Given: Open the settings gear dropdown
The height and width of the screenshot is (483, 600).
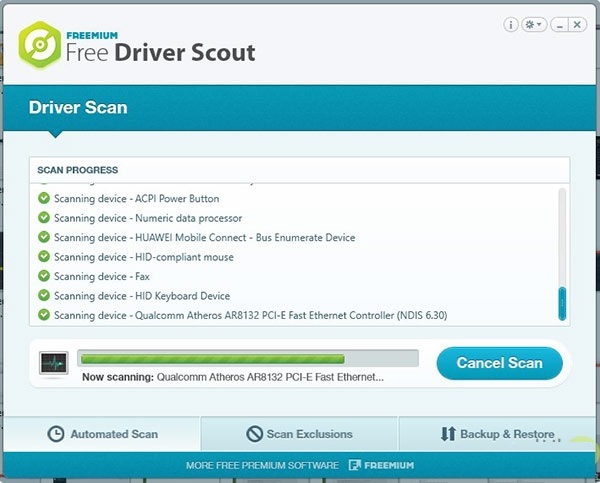Looking at the screenshot, I should point(534,24).
